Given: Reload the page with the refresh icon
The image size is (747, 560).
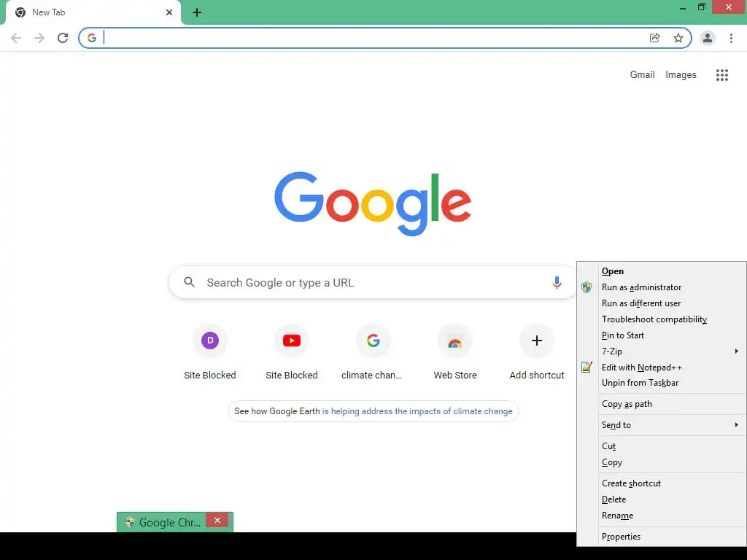Looking at the screenshot, I should (63, 38).
